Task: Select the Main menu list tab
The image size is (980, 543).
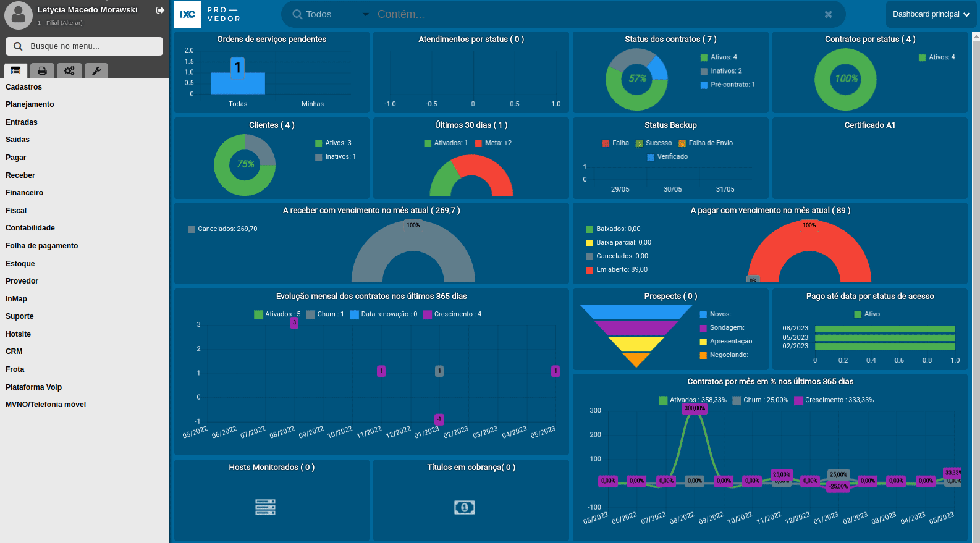Action: click(x=15, y=71)
